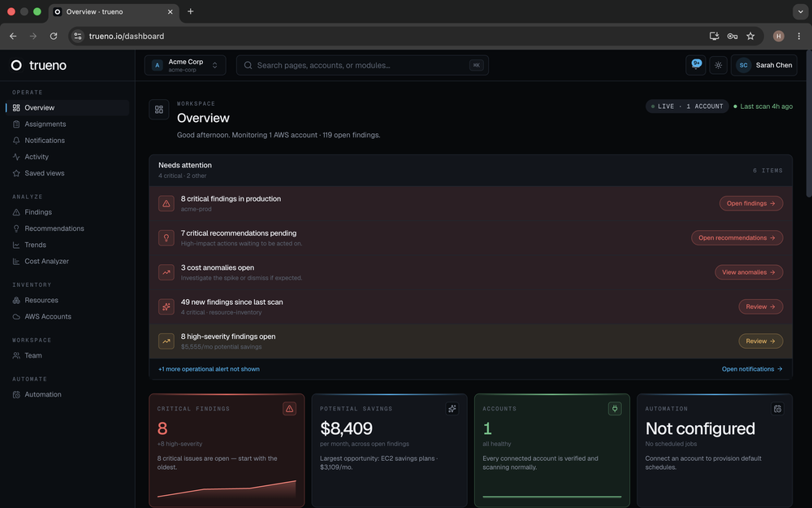
Task: Click the lightbulb icon for critical recommendations
Action: click(x=166, y=238)
